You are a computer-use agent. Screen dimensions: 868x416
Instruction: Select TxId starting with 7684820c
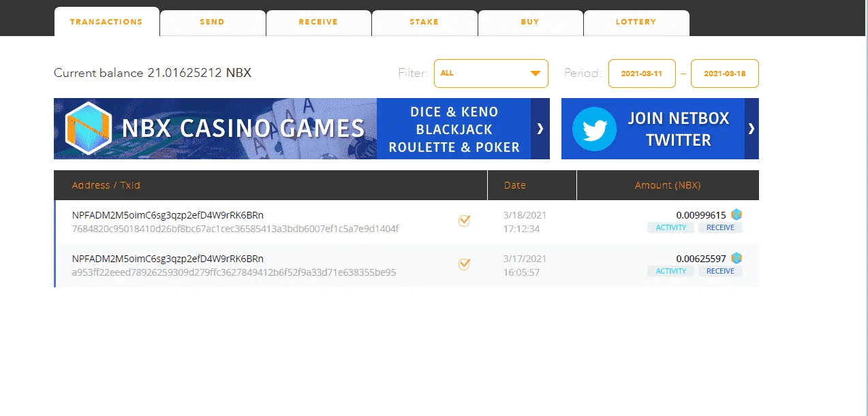click(235, 229)
